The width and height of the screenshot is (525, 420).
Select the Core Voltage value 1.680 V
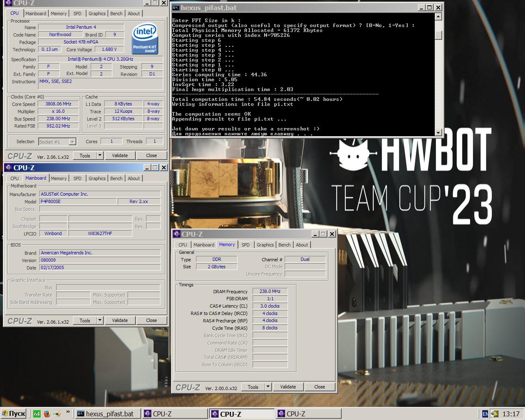coord(109,49)
